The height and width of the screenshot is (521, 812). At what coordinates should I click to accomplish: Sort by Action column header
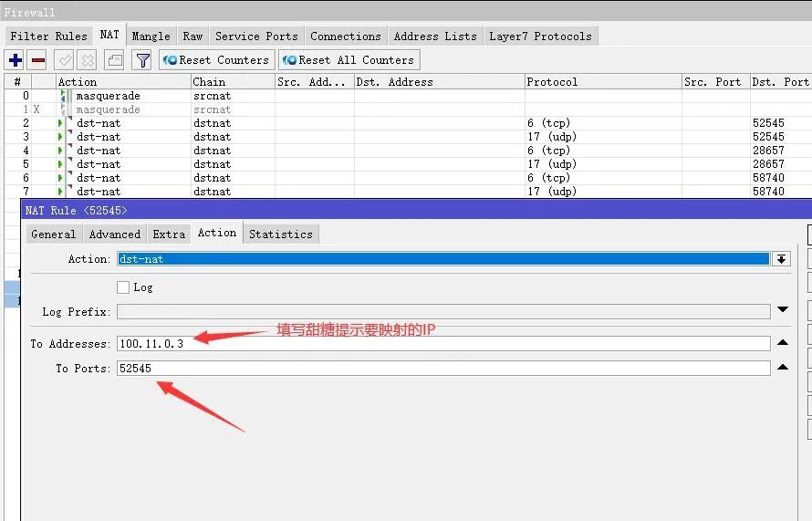123,82
